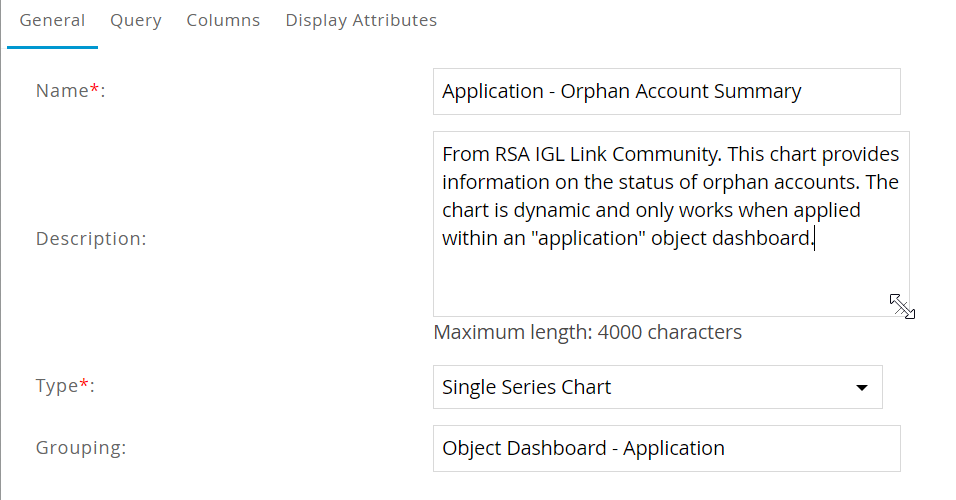Go to Display Attributes tab
The height and width of the screenshot is (500, 956).
361,20
